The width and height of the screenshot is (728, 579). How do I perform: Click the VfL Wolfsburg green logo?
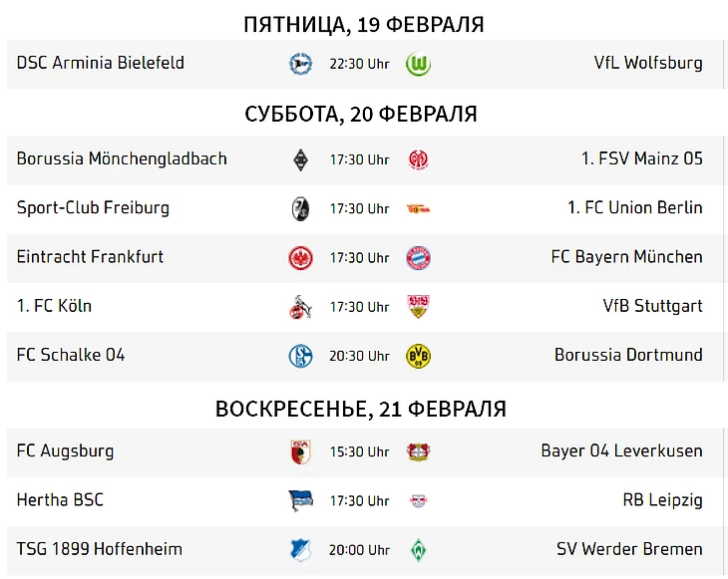(x=418, y=65)
